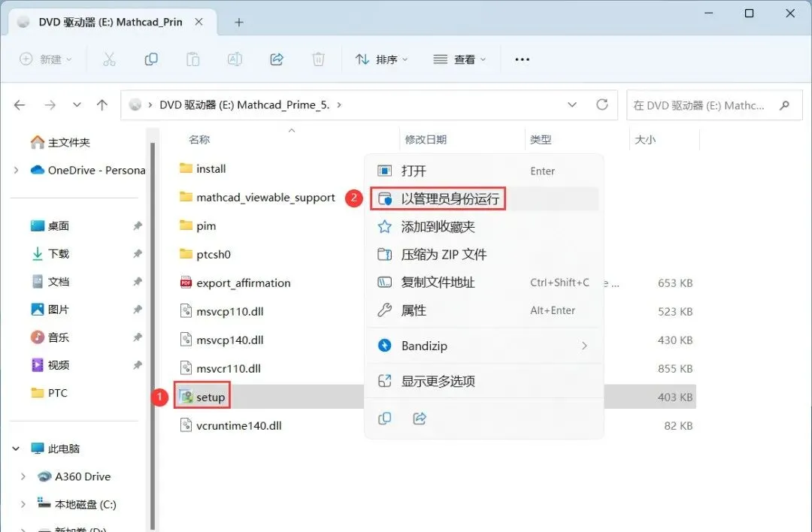Select msvcr110.dll file

[x=220, y=368]
